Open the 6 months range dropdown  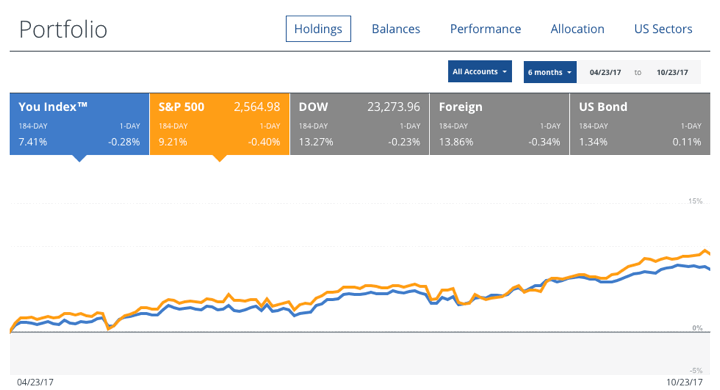click(x=550, y=72)
